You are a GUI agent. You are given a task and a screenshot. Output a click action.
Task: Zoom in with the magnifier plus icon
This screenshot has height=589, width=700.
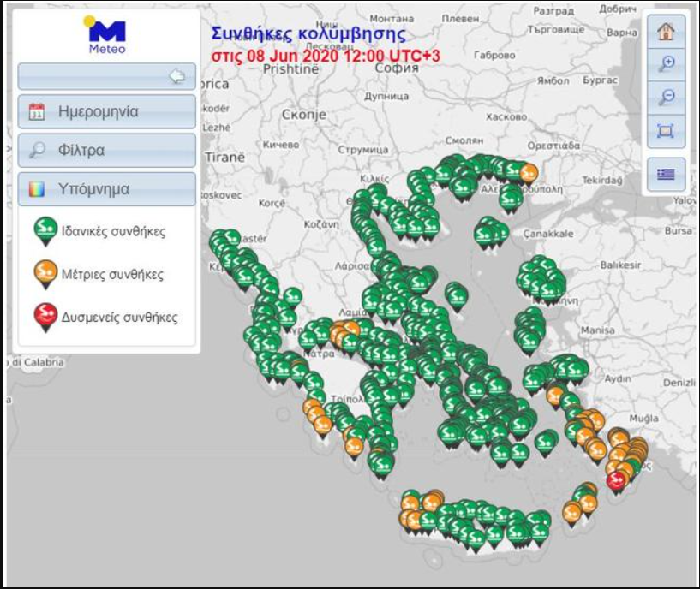(665, 63)
